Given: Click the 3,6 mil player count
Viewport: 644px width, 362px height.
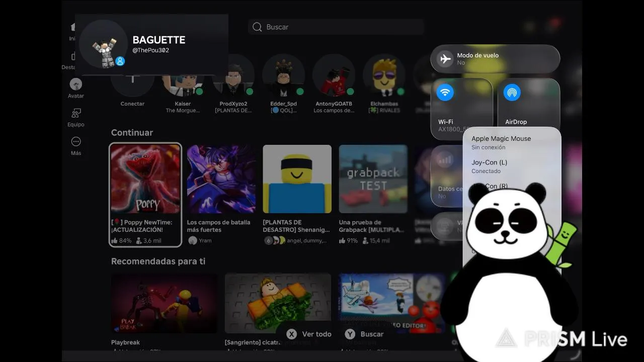Looking at the screenshot, I should click(148, 241).
